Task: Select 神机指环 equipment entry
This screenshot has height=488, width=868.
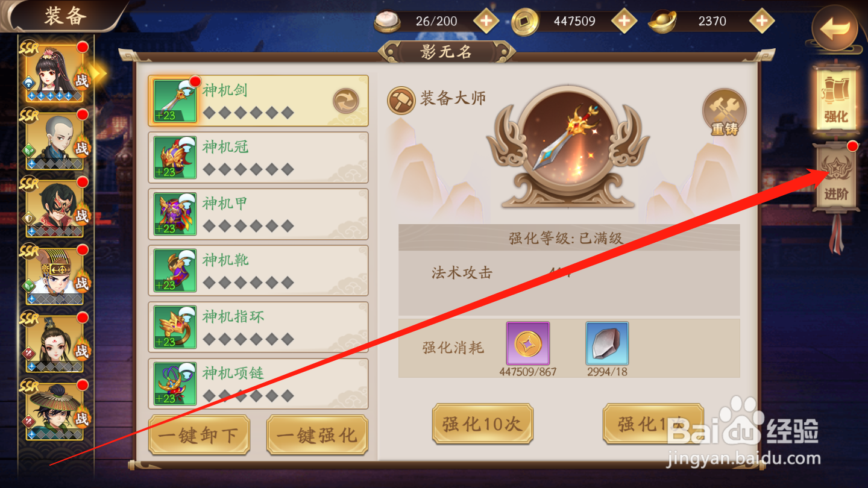Action: pos(259,327)
